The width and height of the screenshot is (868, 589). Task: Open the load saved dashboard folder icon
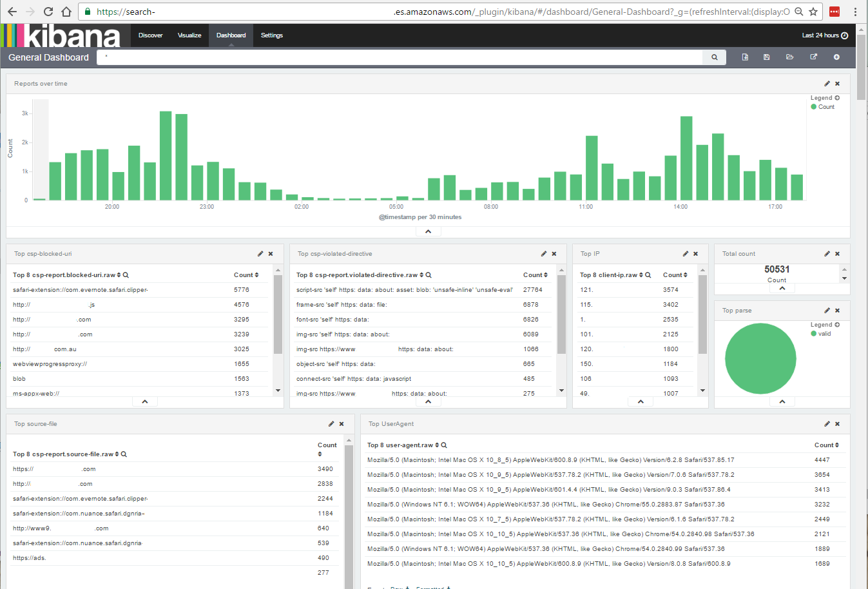[x=789, y=57]
